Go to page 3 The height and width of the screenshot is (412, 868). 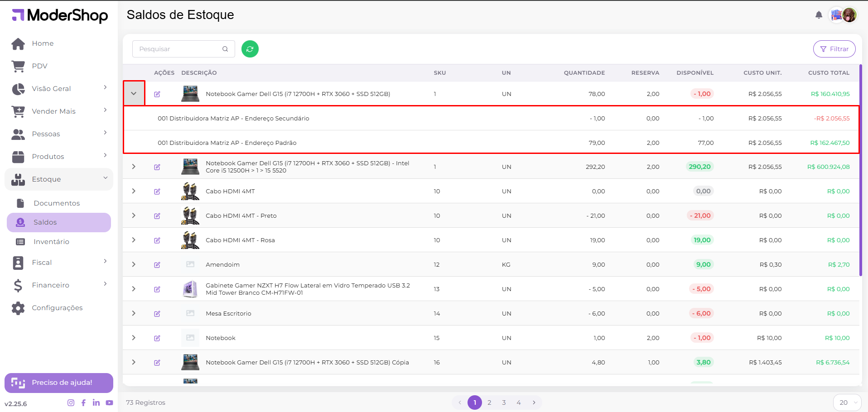pyautogui.click(x=504, y=402)
